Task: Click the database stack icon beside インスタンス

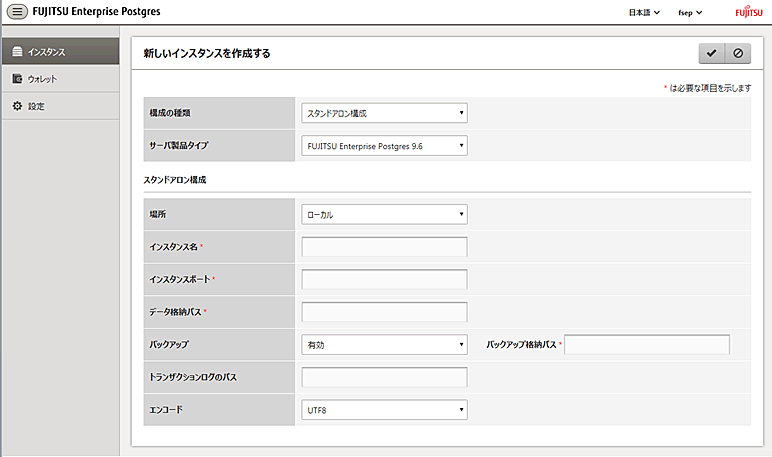Action: point(17,51)
